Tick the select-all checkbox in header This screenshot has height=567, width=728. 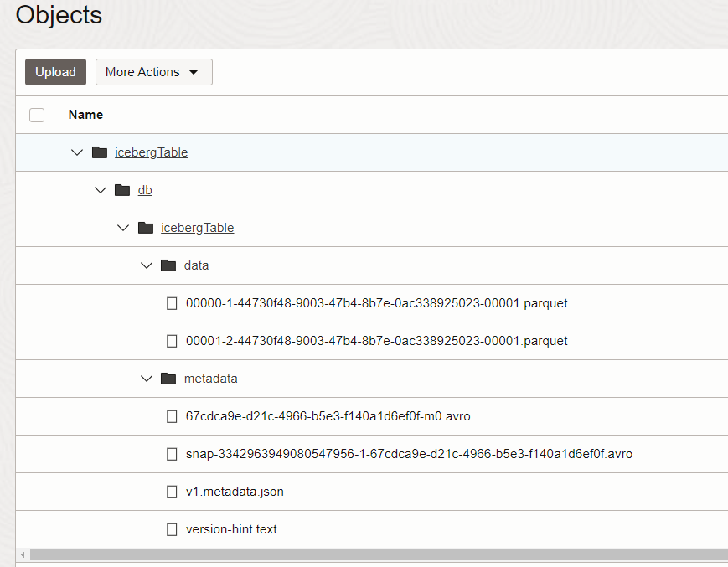pyautogui.click(x=37, y=115)
